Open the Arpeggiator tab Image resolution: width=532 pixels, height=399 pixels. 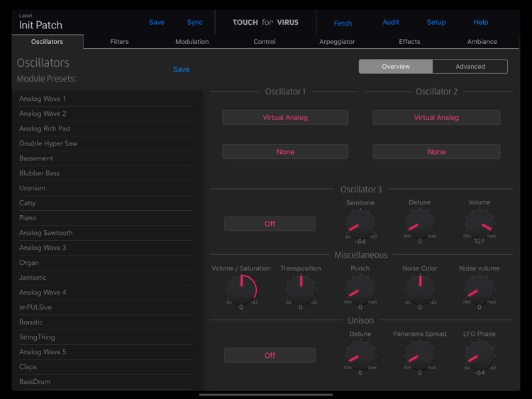click(337, 42)
